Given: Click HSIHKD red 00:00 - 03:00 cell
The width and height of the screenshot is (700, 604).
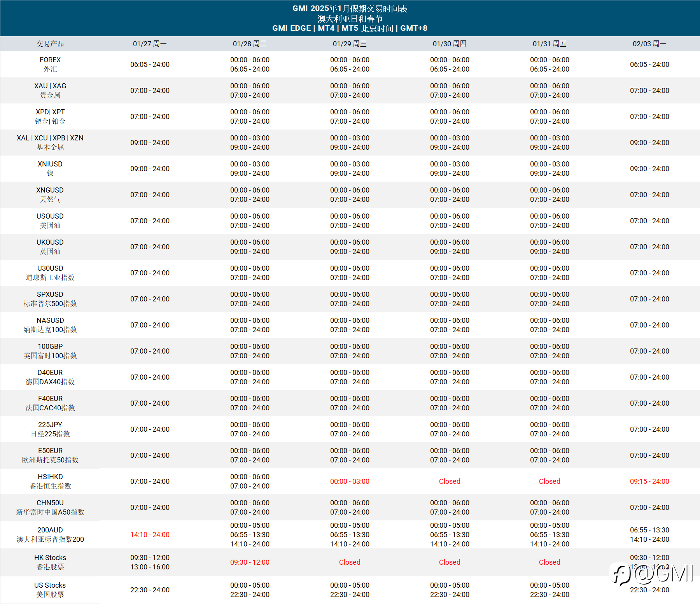Looking at the screenshot, I should click(x=350, y=481).
